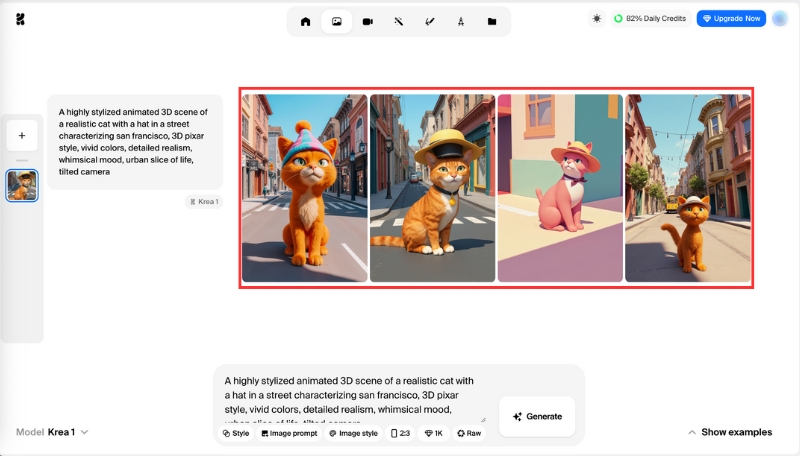Toggle light/dark theme sun icon

597,18
